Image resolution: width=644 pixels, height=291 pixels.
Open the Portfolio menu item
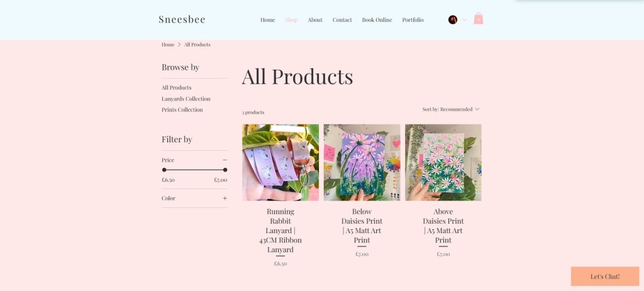413,19
